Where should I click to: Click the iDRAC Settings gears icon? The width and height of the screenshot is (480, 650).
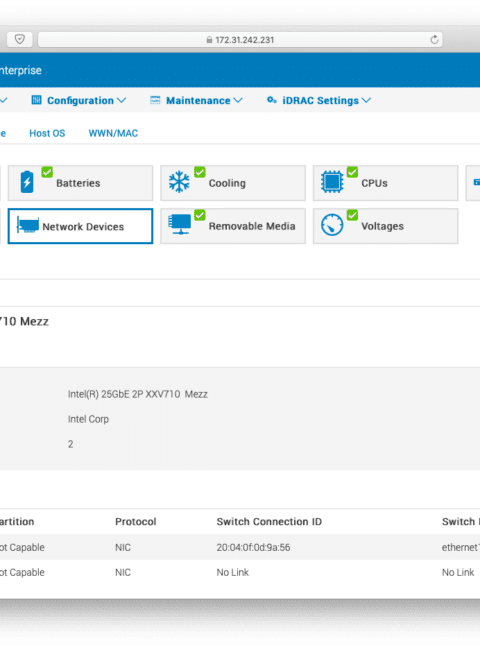click(x=272, y=100)
